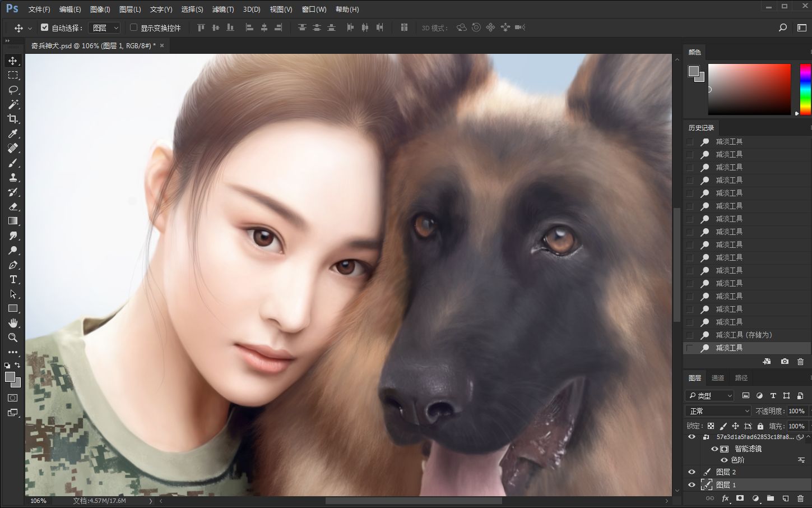
Task: Open the search icon in options bar
Action: pyautogui.click(x=783, y=27)
